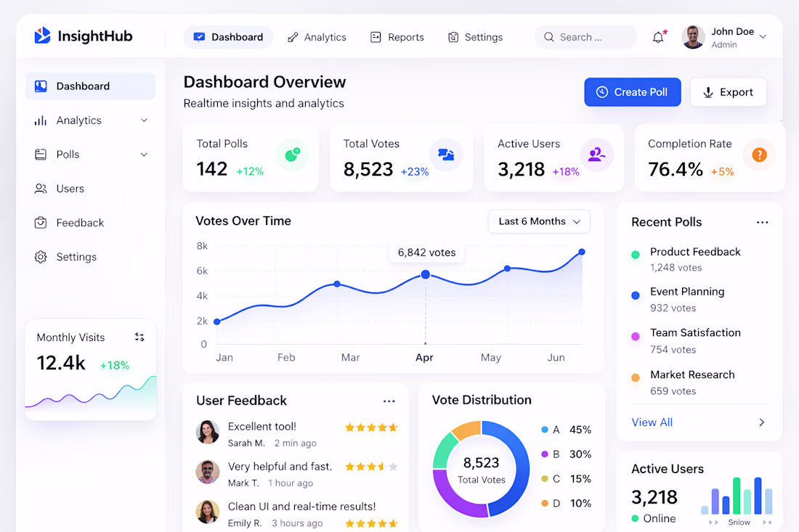Click the InsightHub logo icon

pyautogui.click(x=42, y=36)
